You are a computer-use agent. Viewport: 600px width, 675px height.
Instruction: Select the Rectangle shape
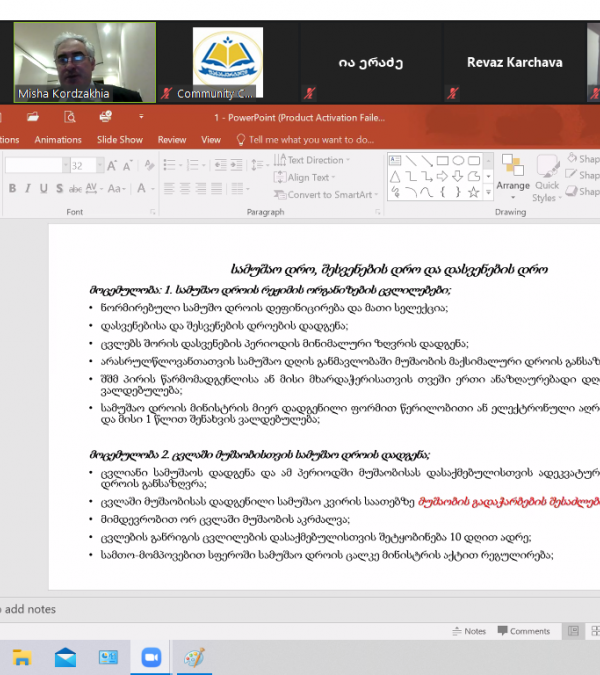(442, 161)
